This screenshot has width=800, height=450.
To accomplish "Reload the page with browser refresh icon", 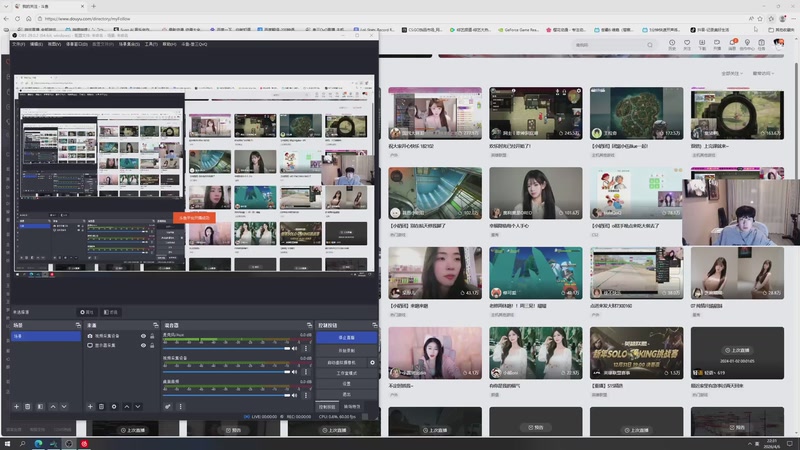I will tap(17, 19).
